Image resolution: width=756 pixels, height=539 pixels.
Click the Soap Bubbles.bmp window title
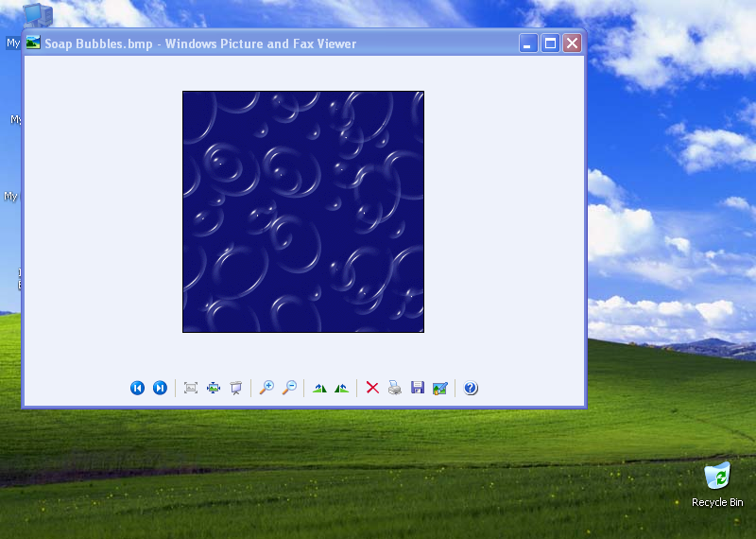200,43
